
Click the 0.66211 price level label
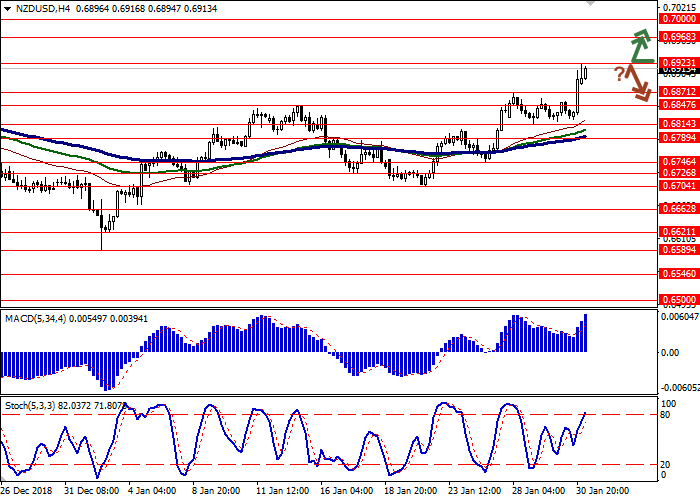pos(677,230)
